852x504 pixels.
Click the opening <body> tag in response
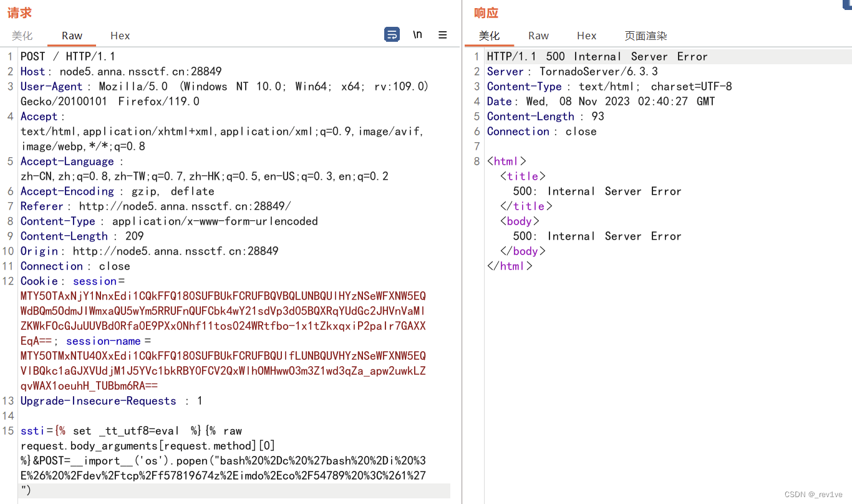click(520, 221)
